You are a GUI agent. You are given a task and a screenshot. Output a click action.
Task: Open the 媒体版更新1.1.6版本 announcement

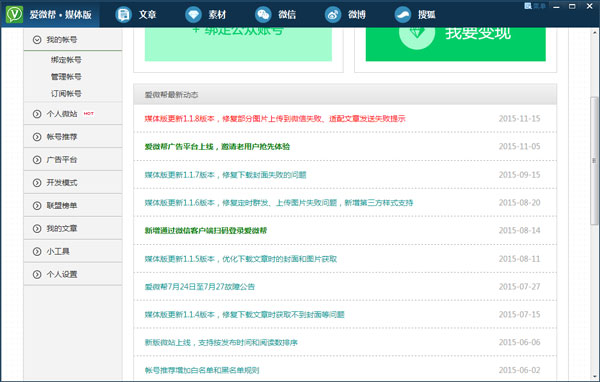coord(279,203)
